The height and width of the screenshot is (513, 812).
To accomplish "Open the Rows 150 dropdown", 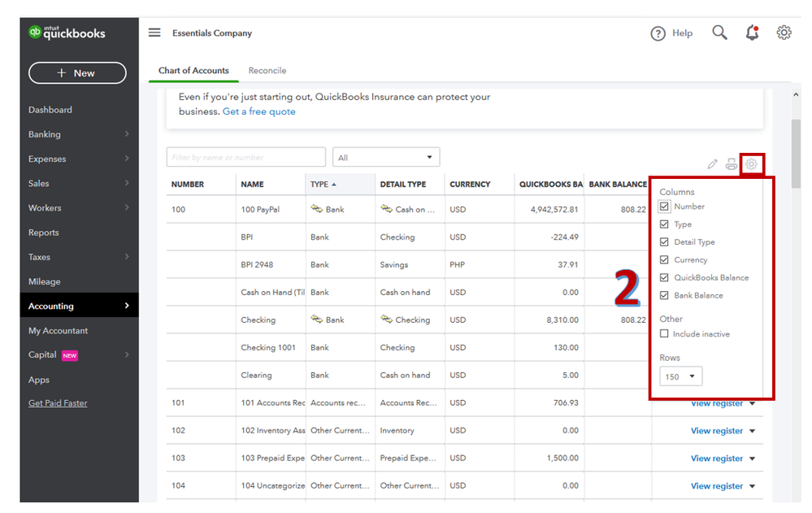I will click(680, 376).
